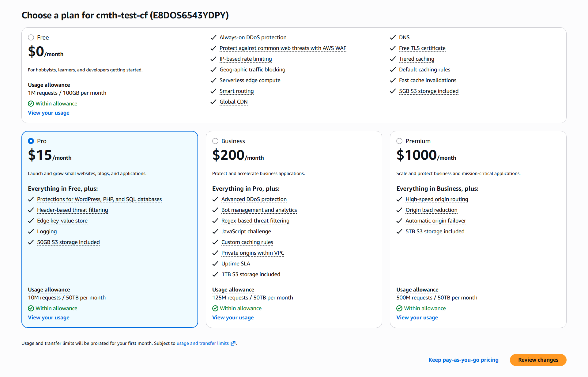
Task: Open View your usage in Pro plan
Action: (49, 318)
